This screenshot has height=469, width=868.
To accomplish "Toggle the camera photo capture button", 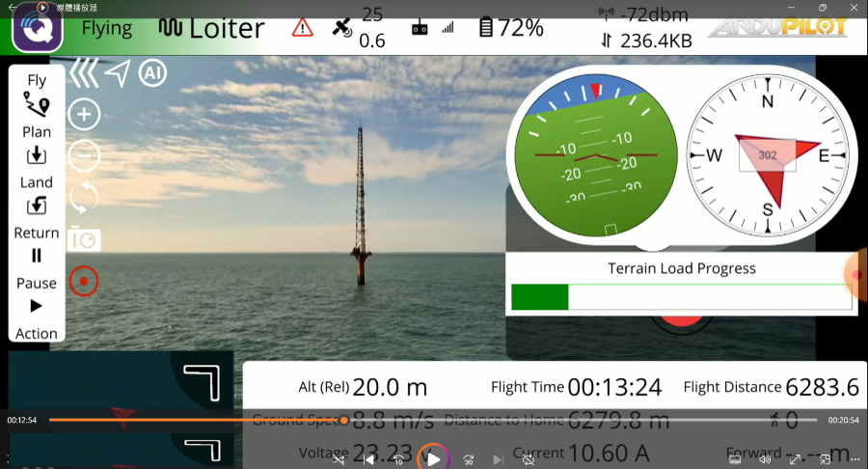I will click(84, 239).
